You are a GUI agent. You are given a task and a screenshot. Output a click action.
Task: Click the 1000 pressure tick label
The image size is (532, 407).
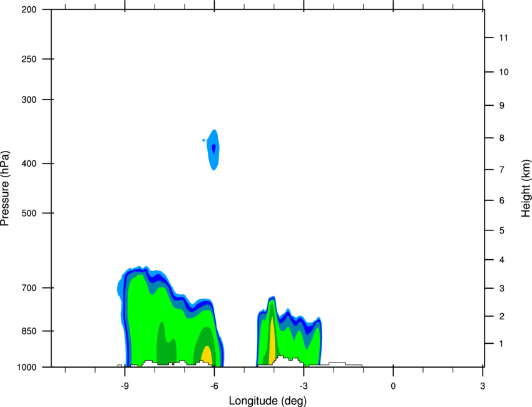point(27,368)
